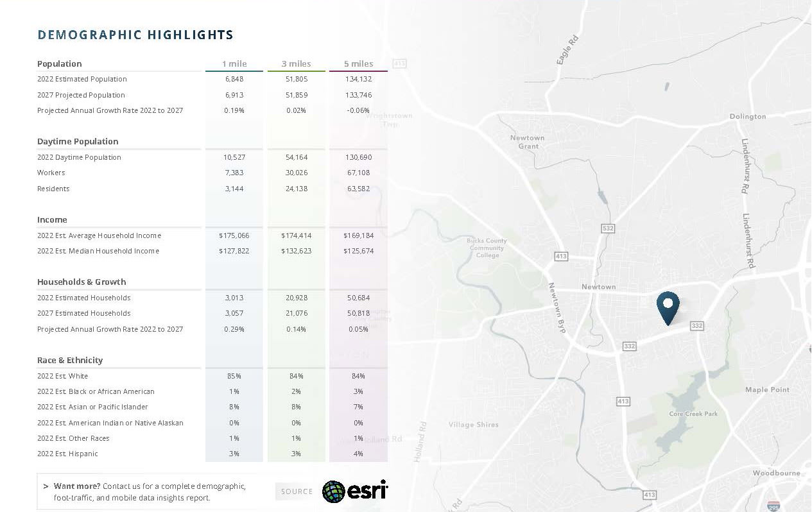
Task: Select the 20,928 households value
Action: coord(296,298)
